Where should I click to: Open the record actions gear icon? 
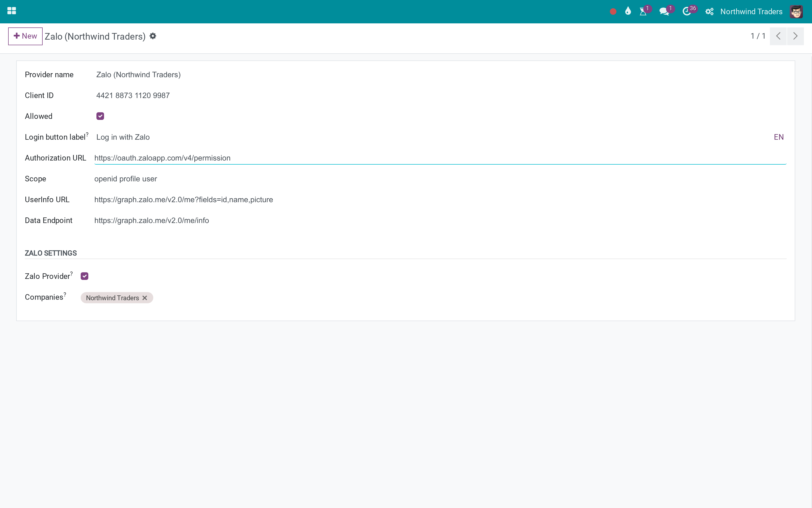[153, 36]
